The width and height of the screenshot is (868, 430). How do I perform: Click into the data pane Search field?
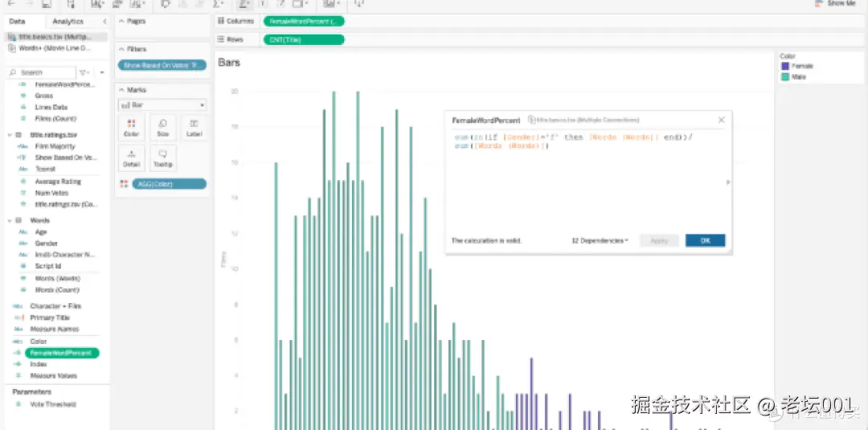click(42, 72)
